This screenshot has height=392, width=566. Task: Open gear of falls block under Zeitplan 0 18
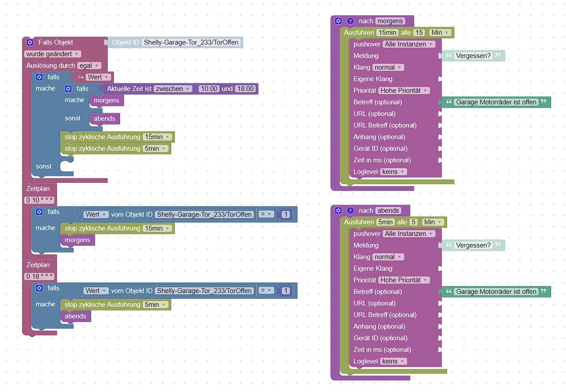[x=39, y=288]
